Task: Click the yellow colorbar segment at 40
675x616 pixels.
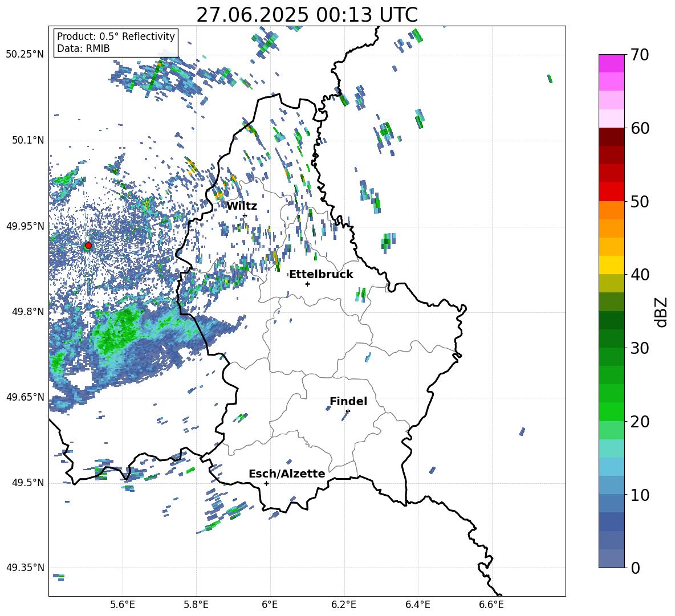Action: [611, 265]
